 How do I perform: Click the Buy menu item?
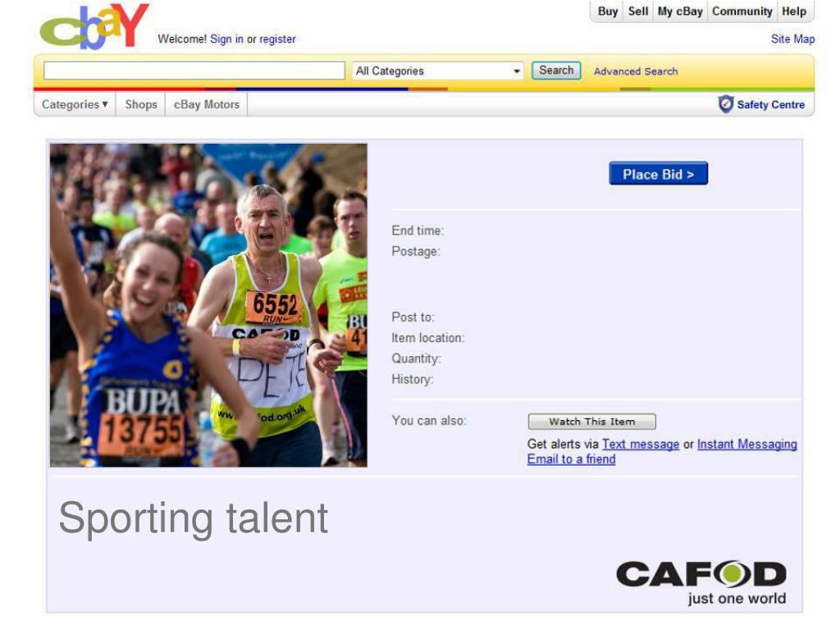[x=608, y=11]
